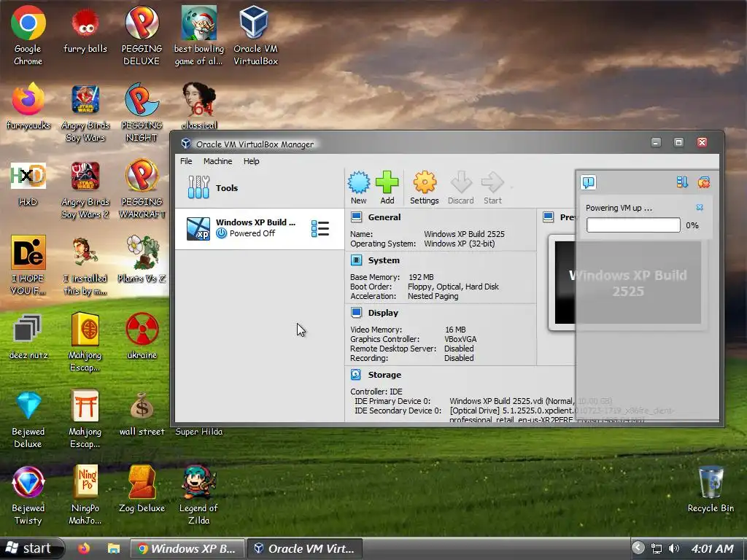Switch to Windows XP B... Chrome taskbar button

[x=187, y=548]
